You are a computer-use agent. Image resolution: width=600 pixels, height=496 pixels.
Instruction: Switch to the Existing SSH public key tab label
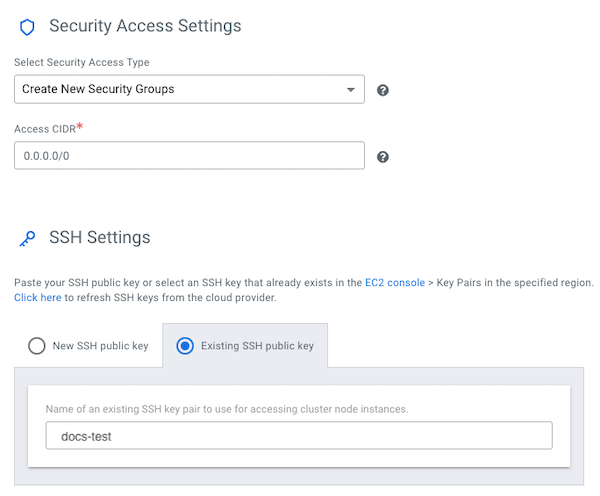click(257, 346)
